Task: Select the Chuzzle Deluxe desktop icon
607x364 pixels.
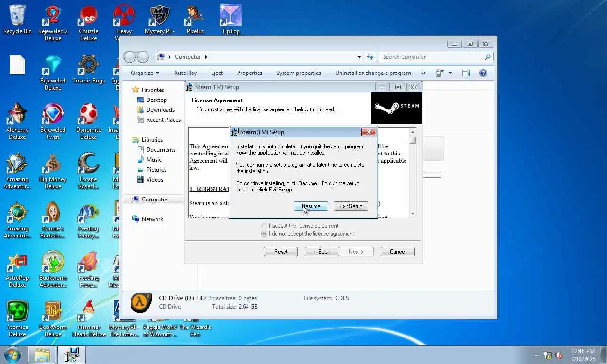Action: (x=88, y=23)
